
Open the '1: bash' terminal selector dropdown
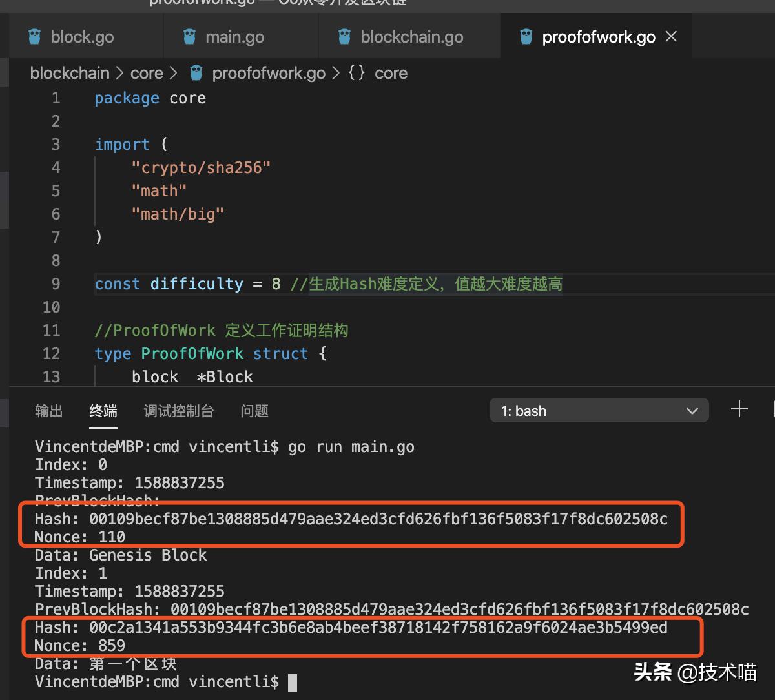(x=599, y=411)
